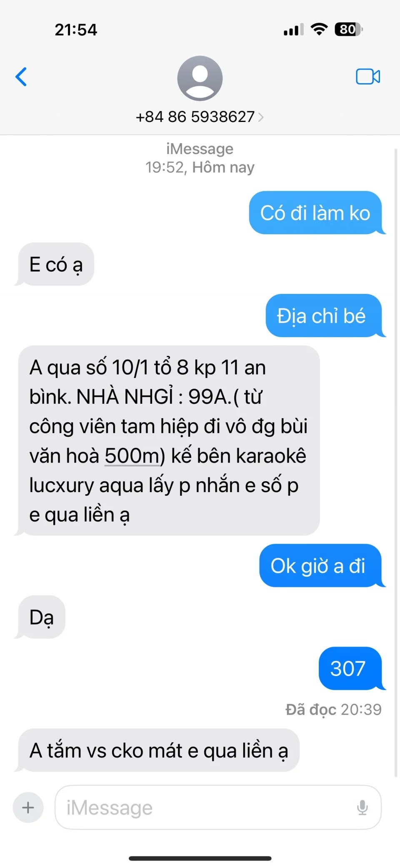Tap the 'Địa chỉ bé' sent bubble
This screenshot has width=400, height=868.
coord(324,316)
